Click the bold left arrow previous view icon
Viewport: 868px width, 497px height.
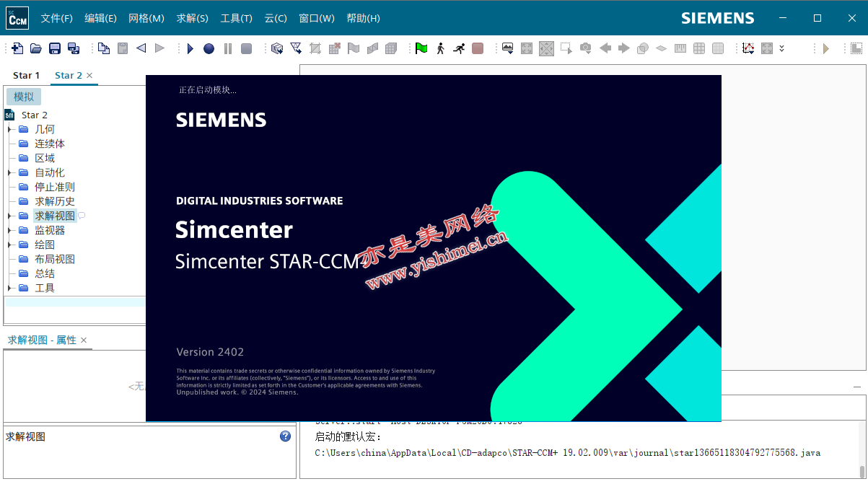coord(605,48)
